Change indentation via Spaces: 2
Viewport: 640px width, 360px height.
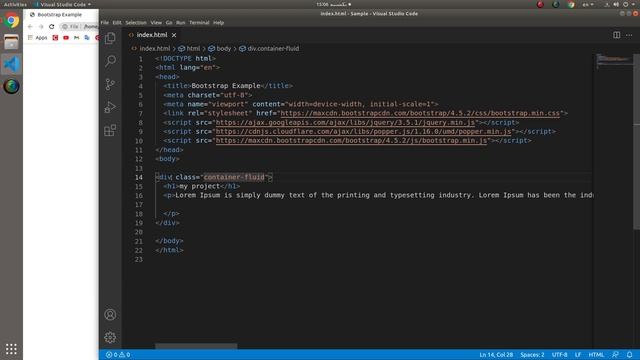(532, 355)
